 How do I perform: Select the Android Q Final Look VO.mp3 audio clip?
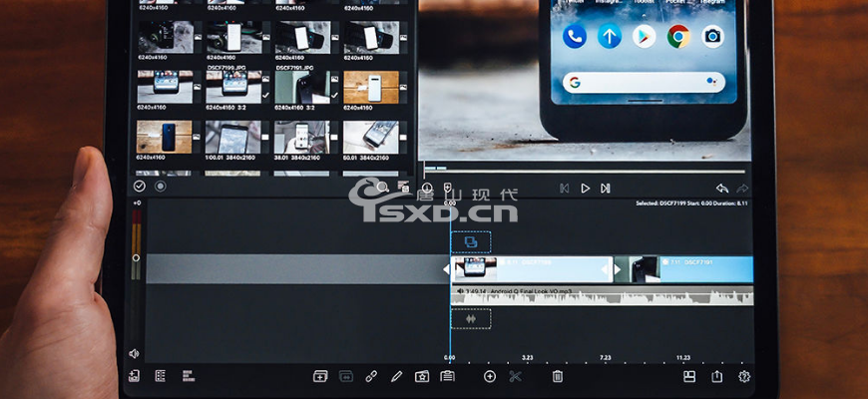(x=603, y=295)
